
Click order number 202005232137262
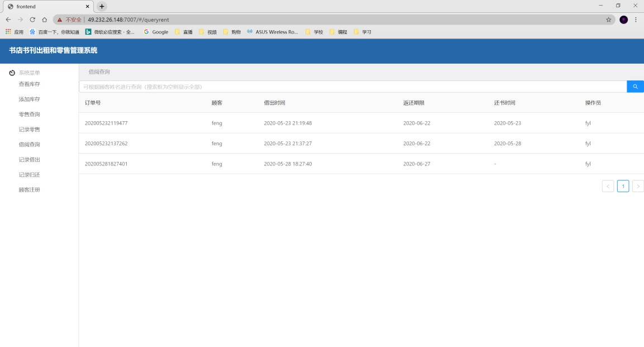[x=106, y=143]
